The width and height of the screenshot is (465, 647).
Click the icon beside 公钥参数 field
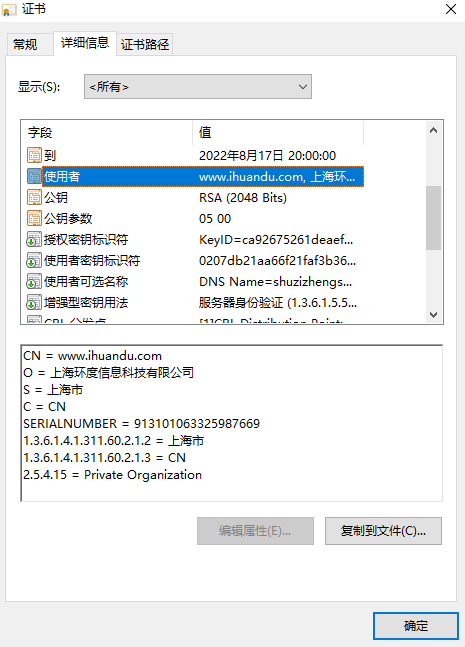[34, 219]
